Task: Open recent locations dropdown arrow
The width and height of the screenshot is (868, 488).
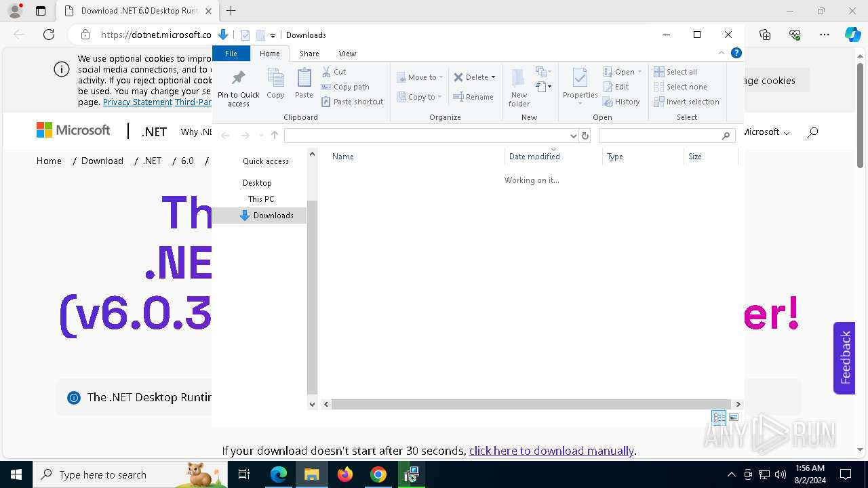Action: [x=261, y=136]
